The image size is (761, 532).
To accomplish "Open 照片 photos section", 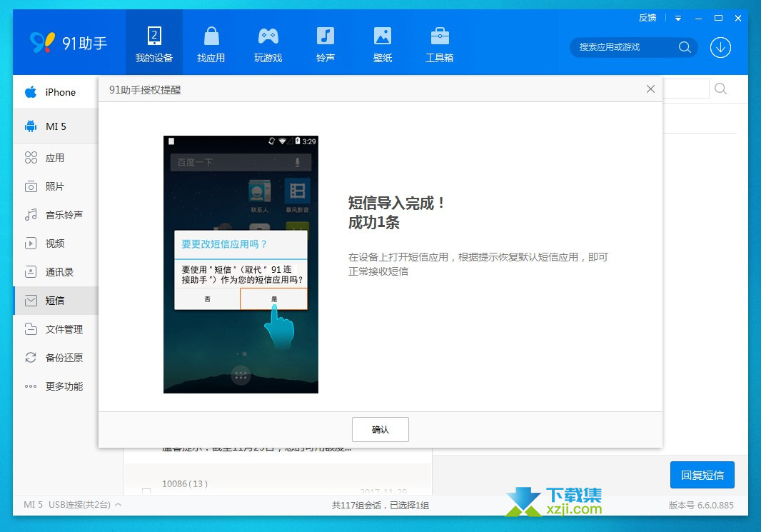I will pyautogui.click(x=56, y=186).
